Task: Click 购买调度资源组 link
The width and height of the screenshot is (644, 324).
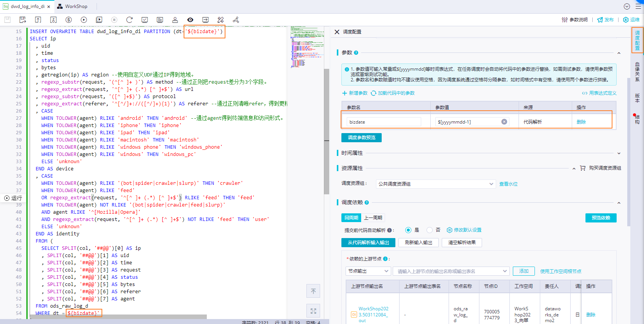Action: pyautogui.click(x=601, y=168)
